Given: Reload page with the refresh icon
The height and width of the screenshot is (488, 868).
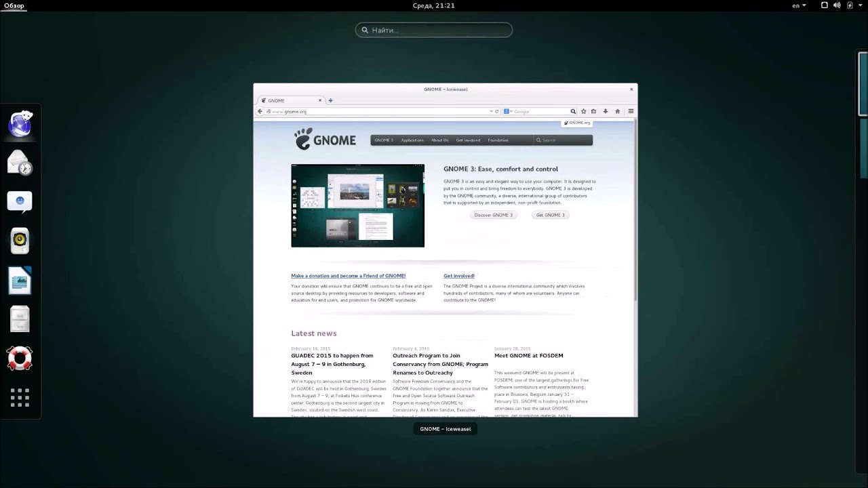Looking at the screenshot, I should pyautogui.click(x=497, y=111).
